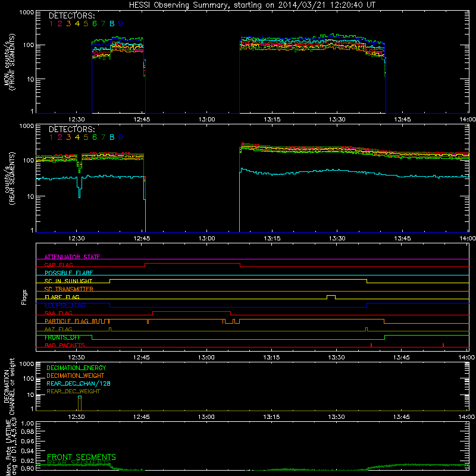Click the counts/s (REAR SEGMENTS) axis label

tap(10, 178)
